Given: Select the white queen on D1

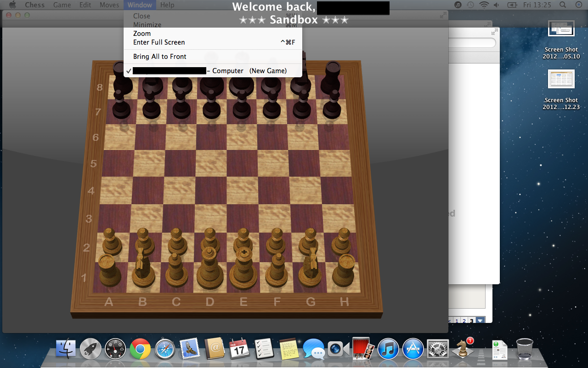Looking at the screenshot, I should (x=210, y=269).
